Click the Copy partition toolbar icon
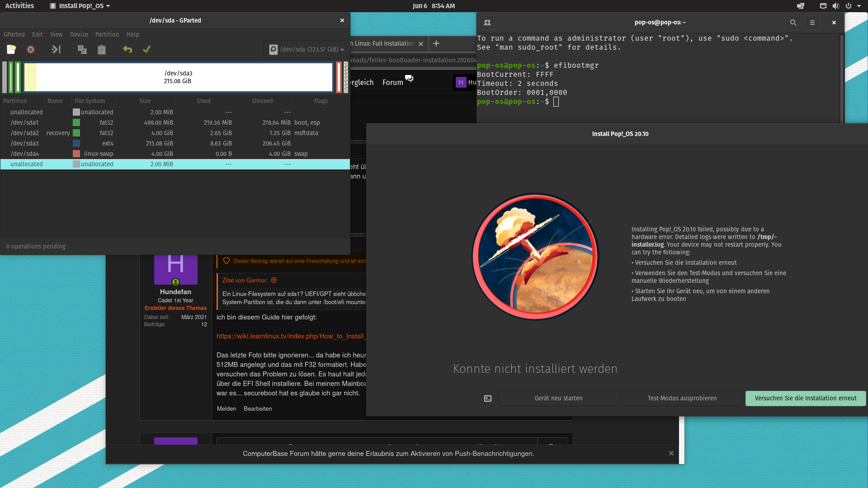Viewport: 868px width, 488px height. (x=82, y=50)
